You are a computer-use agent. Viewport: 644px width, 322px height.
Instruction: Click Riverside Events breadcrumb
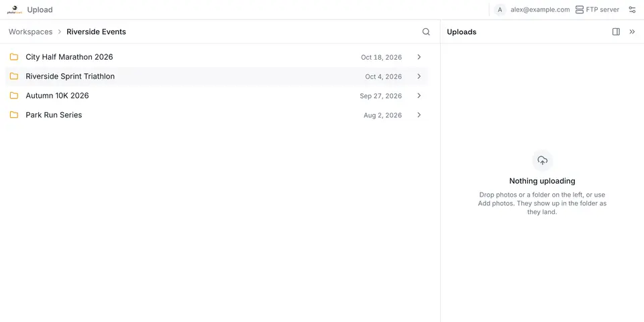pos(96,32)
